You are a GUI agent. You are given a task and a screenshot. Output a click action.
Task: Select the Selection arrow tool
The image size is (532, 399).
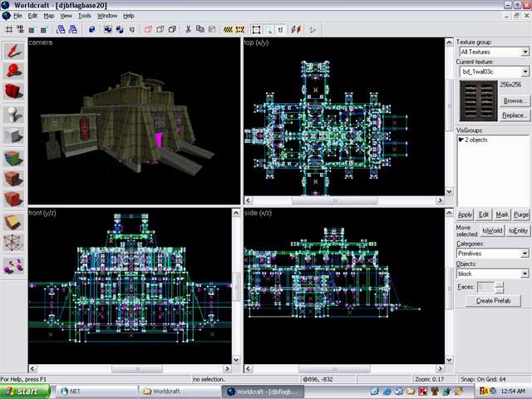pos(13,52)
